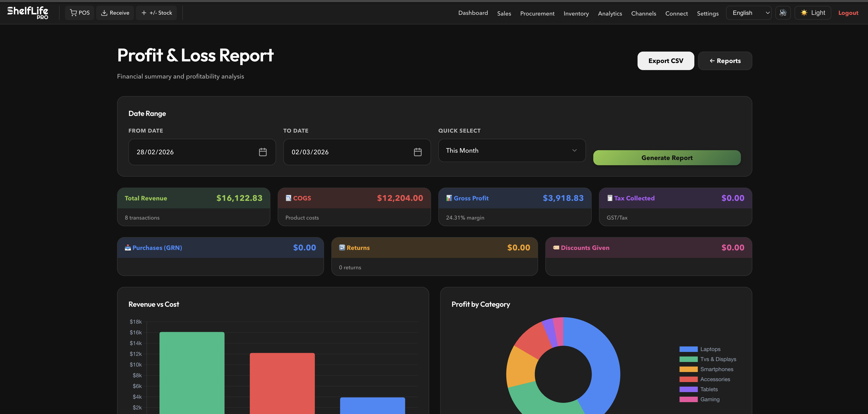Export the report as CSV

coord(665,61)
